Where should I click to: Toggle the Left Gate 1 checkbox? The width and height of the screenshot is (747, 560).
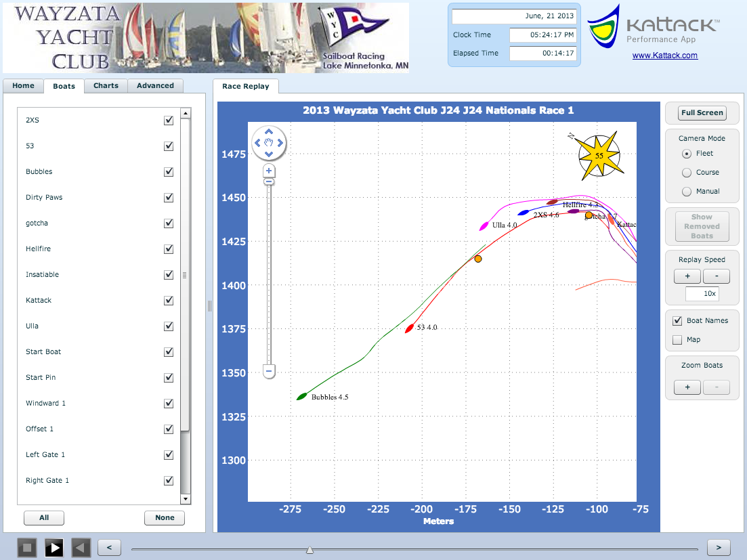pos(169,455)
